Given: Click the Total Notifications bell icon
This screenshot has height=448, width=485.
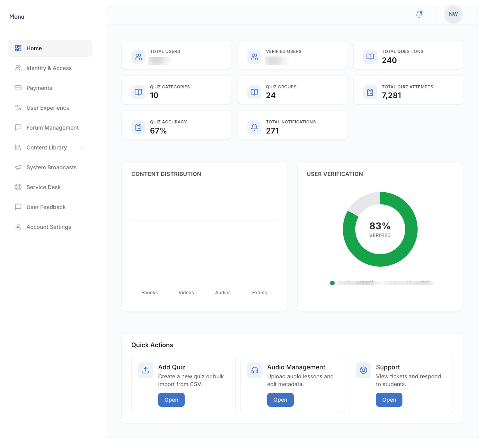Looking at the screenshot, I should tap(254, 127).
